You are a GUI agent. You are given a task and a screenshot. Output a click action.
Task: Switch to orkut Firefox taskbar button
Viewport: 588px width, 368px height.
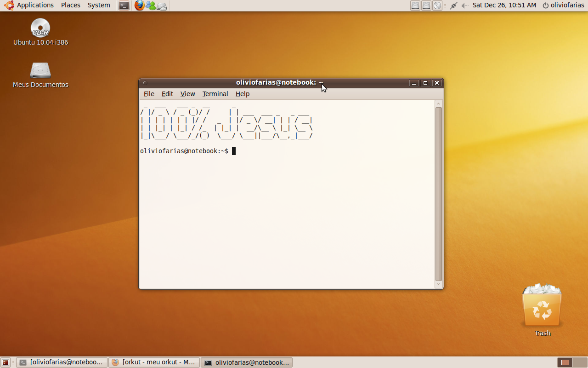tap(154, 362)
